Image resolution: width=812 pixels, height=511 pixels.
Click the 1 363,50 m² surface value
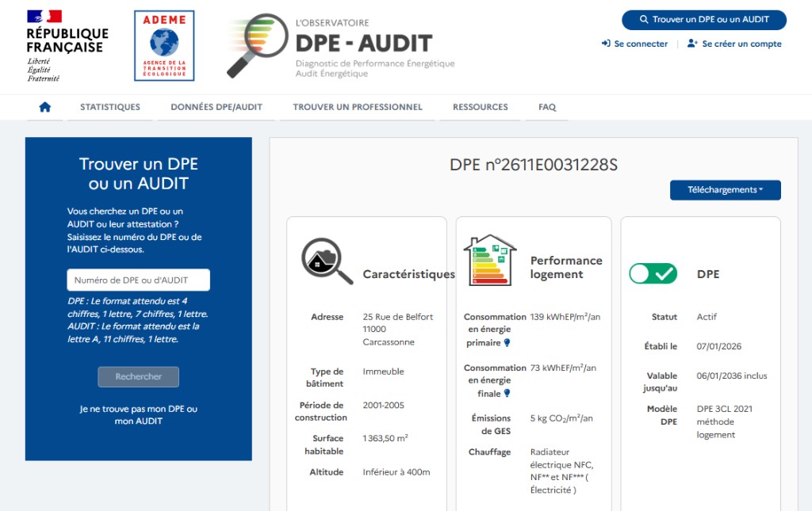(x=385, y=438)
